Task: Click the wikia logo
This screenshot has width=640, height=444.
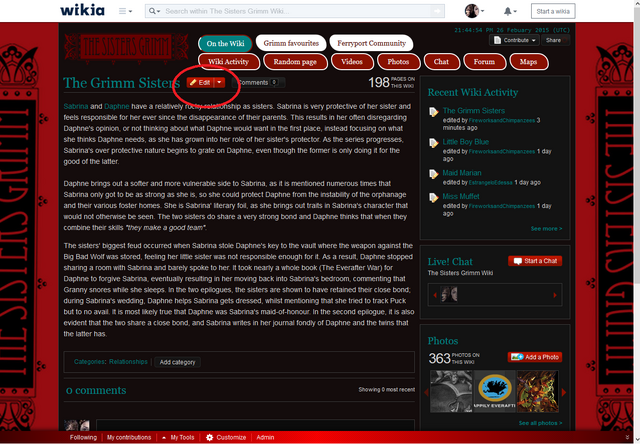Action: coord(82,10)
